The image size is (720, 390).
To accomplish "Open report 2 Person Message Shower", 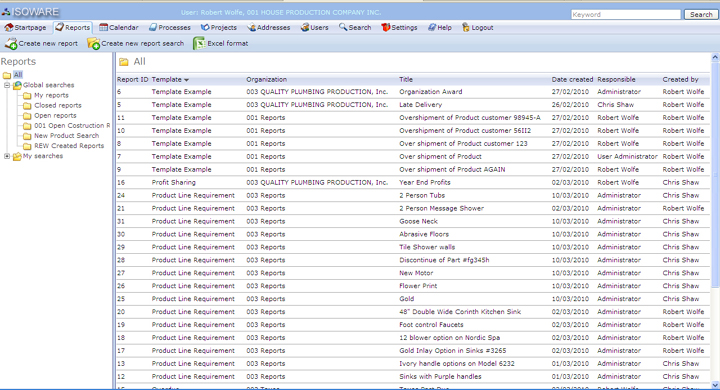I will pyautogui.click(x=441, y=209).
